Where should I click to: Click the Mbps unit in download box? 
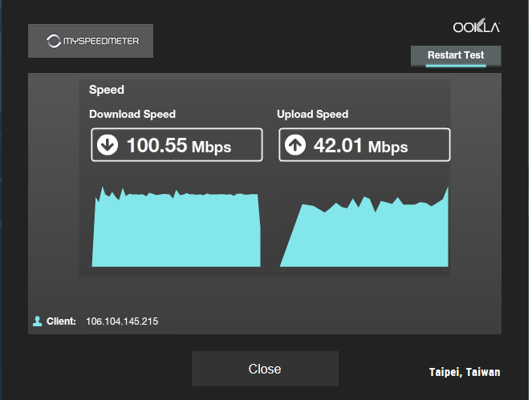pyautogui.click(x=211, y=147)
